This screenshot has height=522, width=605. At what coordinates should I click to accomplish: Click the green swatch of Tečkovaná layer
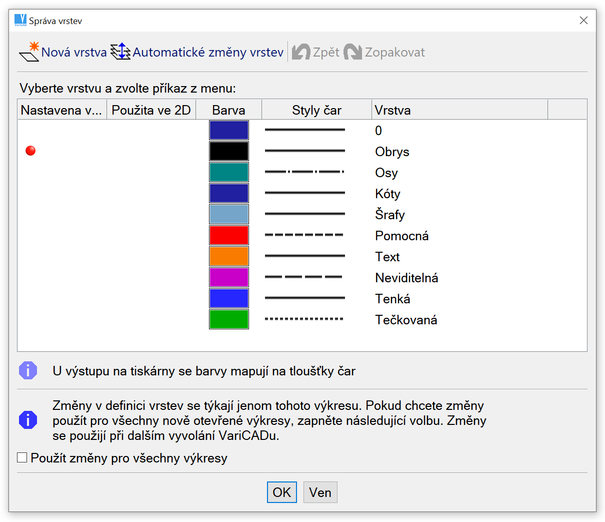click(x=228, y=320)
